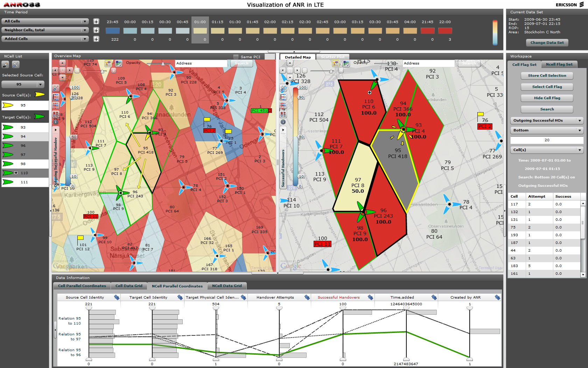Image resolution: width=588 pixels, height=368 pixels.
Task: Open the Outgoing Successful HOs dropdown
Action: pyautogui.click(x=547, y=121)
